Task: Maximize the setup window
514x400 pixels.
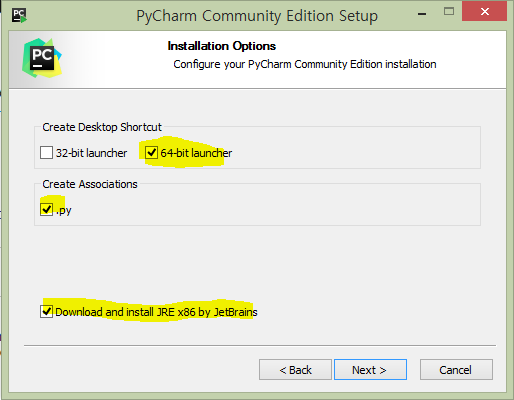Action: click(449, 12)
